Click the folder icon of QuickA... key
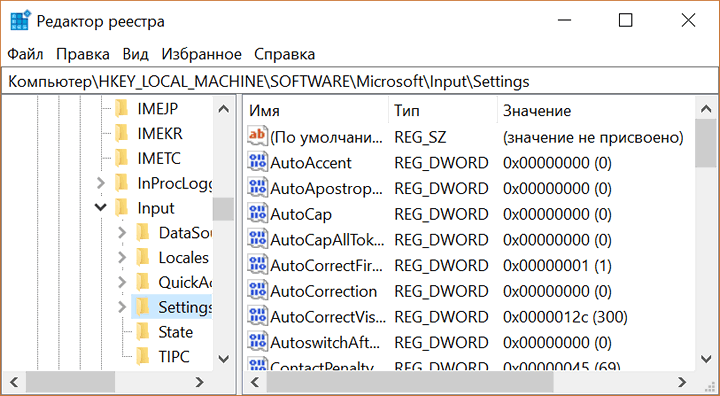Screen dimensions: 720x396 [x=143, y=282]
